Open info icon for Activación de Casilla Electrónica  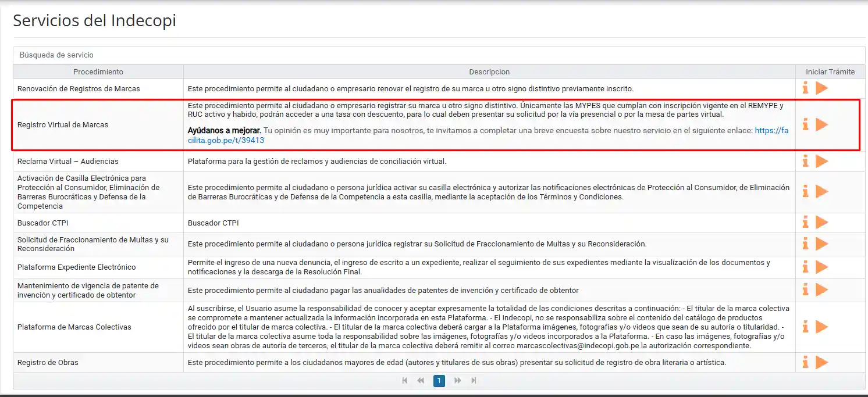coord(806,191)
